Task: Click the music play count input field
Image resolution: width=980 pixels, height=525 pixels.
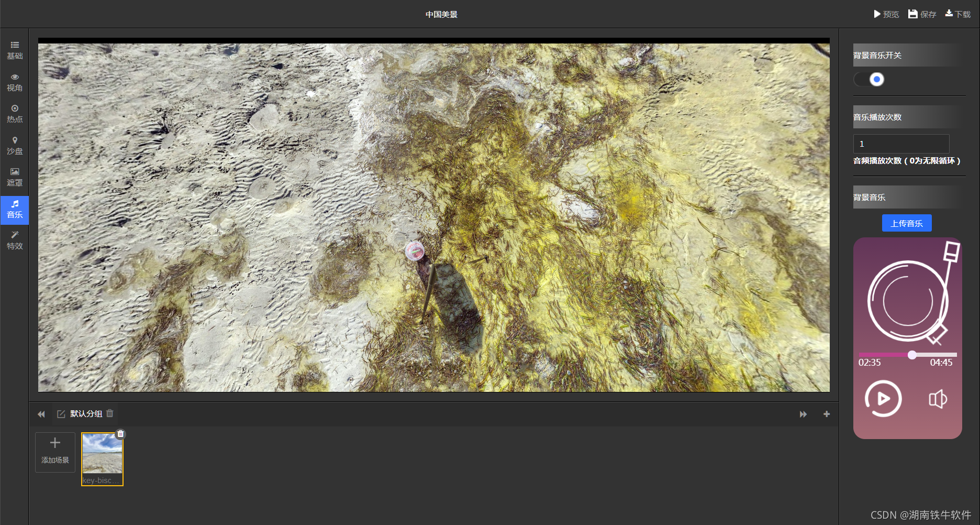Action: point(901,144)
